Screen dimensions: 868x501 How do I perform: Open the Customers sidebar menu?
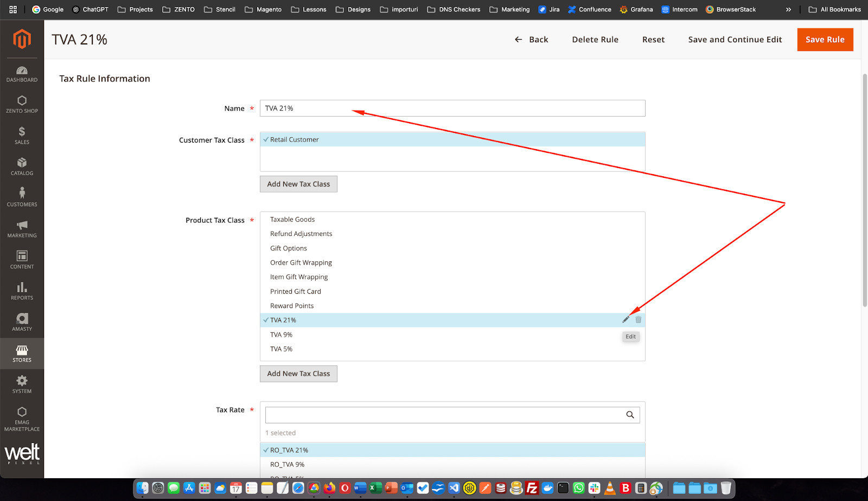click(22, 197)
